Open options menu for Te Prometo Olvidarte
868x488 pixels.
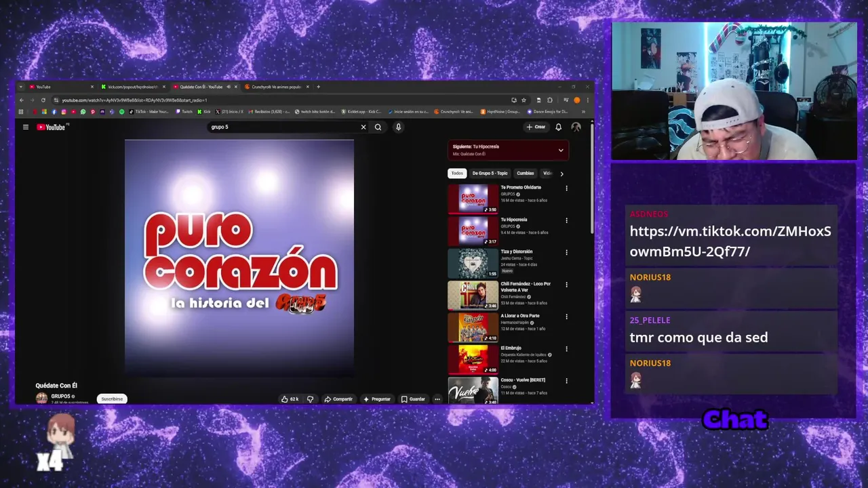click(566, 188)
